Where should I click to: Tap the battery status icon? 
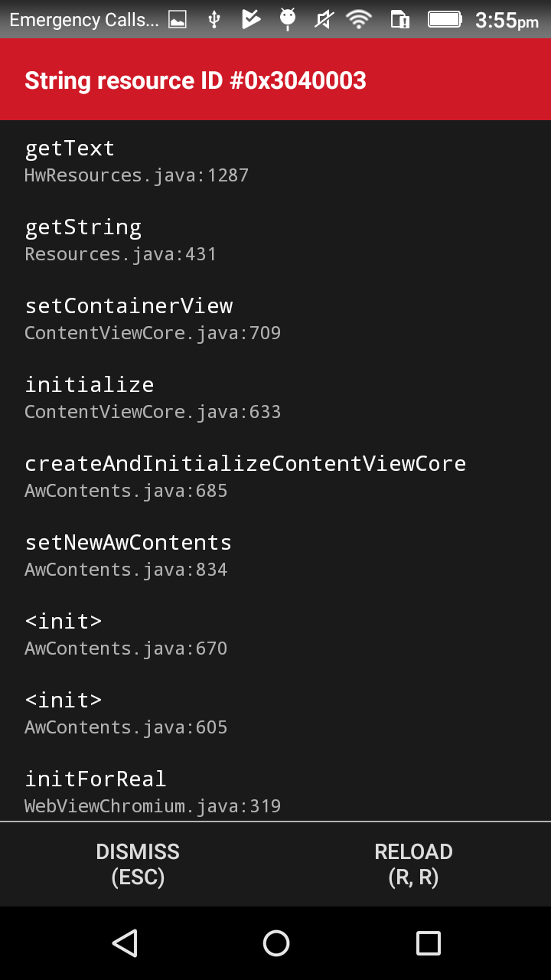445,19
